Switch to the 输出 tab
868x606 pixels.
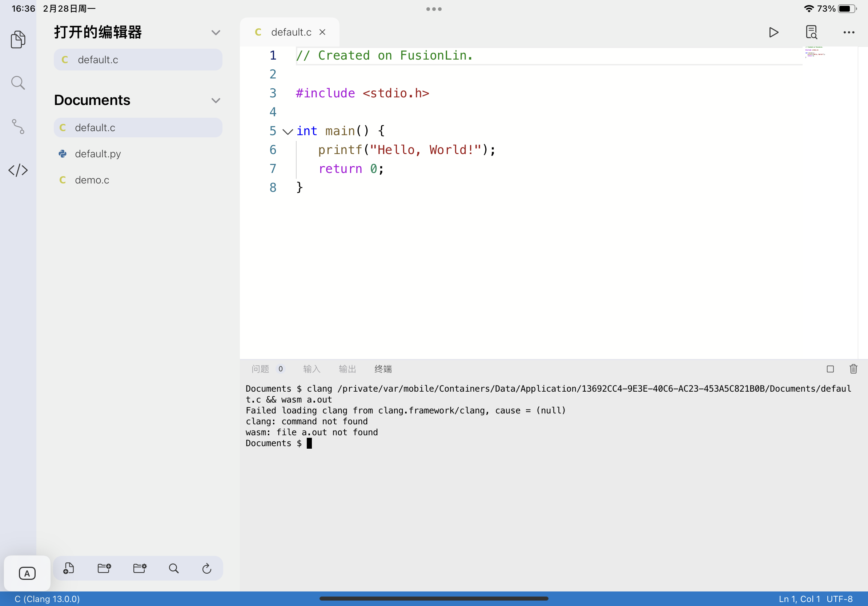click(347, 369)
